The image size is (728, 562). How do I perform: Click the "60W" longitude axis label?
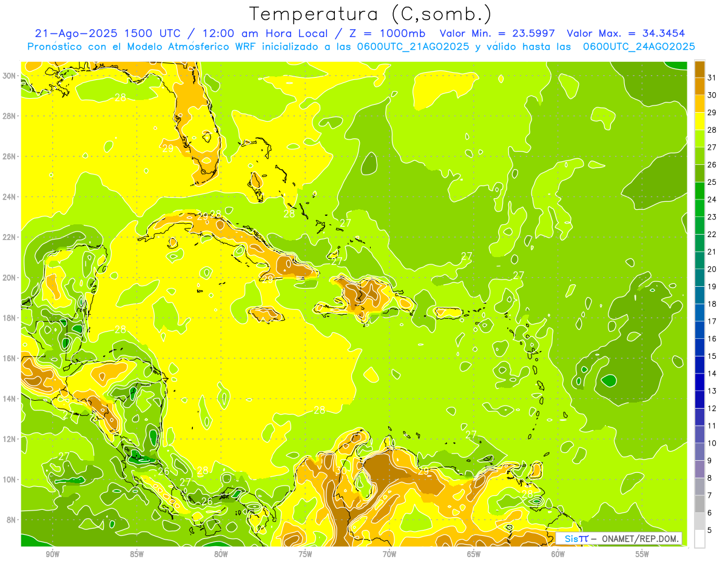pyautogui.click(x=558, y=554)
